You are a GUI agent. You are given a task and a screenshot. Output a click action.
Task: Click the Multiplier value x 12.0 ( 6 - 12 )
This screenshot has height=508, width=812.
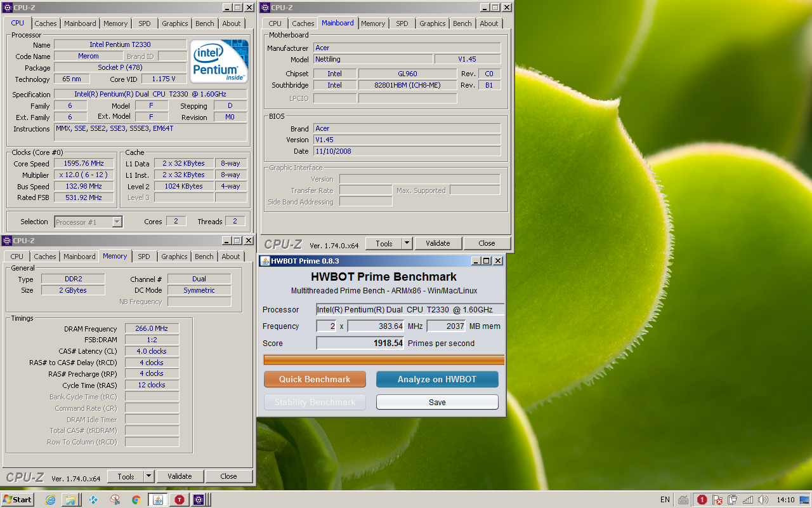(x=84, y=175)
